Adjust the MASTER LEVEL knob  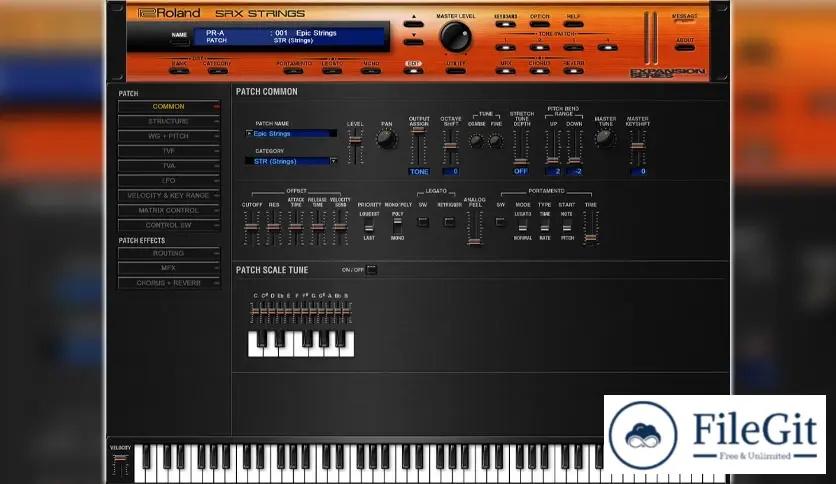[x=455, y=37]
